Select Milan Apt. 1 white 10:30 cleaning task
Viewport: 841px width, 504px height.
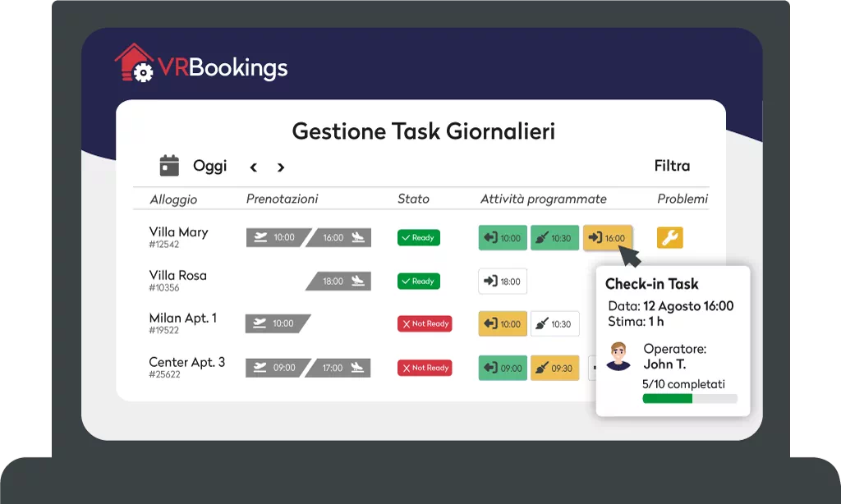554,323
